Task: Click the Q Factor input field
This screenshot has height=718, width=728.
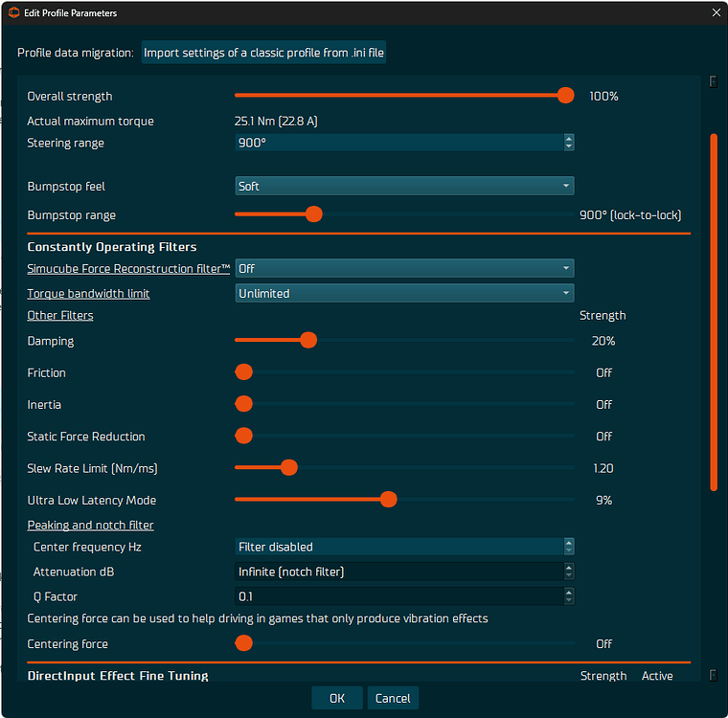Action: (x=398, y=596)
